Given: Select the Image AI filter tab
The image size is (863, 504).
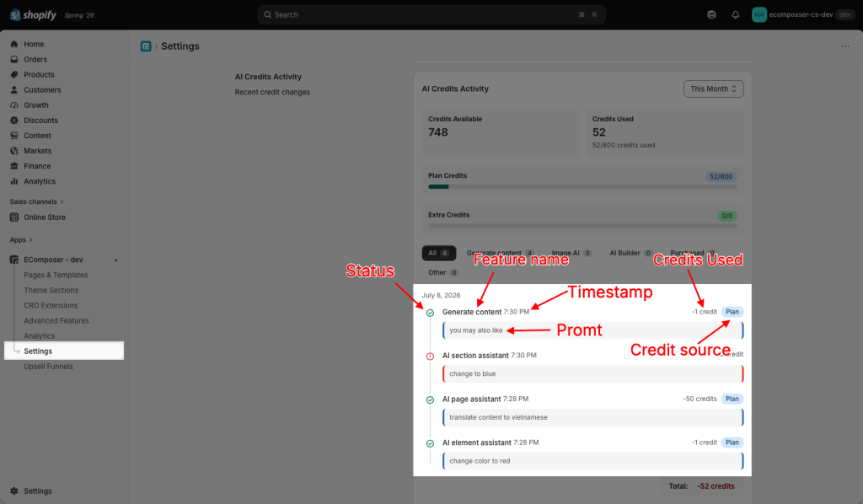Looking at the screenshot, I should 571,253.
